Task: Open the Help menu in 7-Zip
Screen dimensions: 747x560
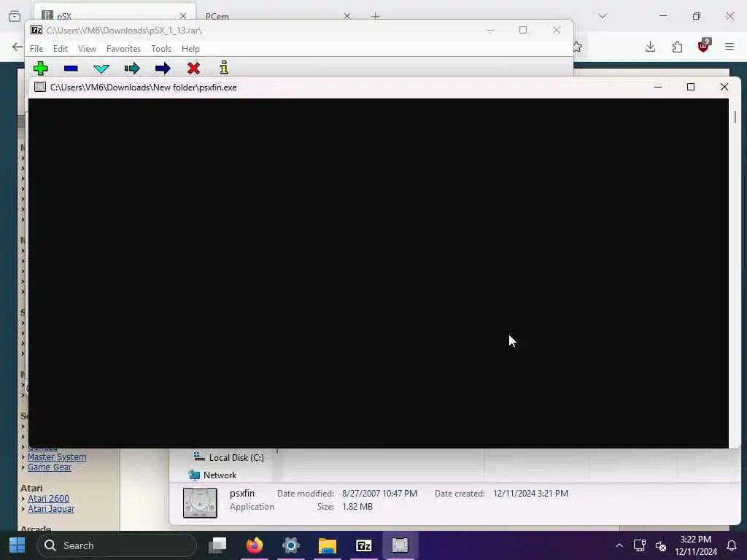Action: click(x=190, y=49)
